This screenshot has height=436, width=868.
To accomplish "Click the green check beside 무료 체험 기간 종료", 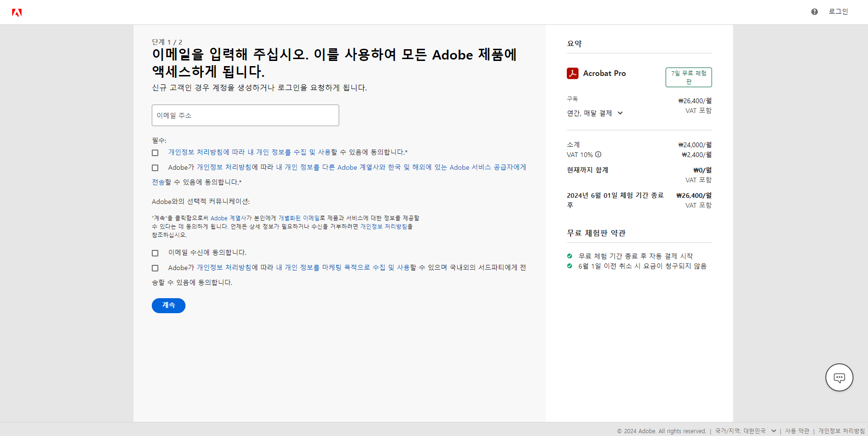I will (x=570, y=256).
